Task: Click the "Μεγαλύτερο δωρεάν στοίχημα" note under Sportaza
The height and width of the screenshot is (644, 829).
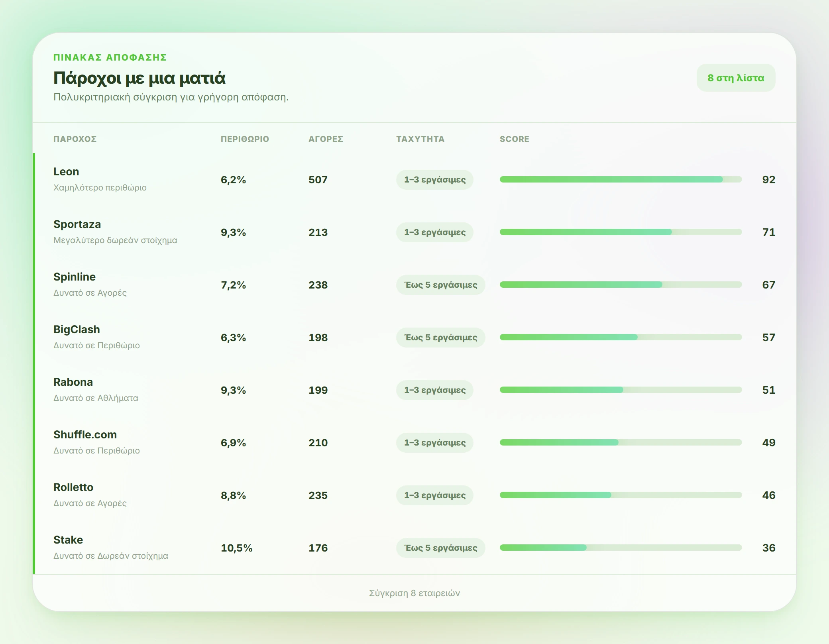Action: 115,240
